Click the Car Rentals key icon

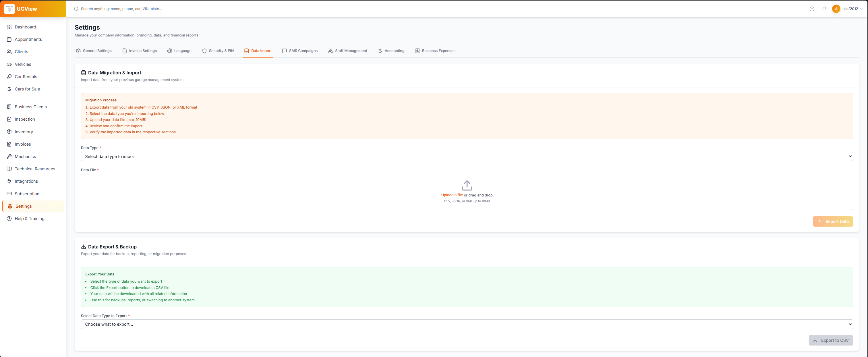[9, 76]
